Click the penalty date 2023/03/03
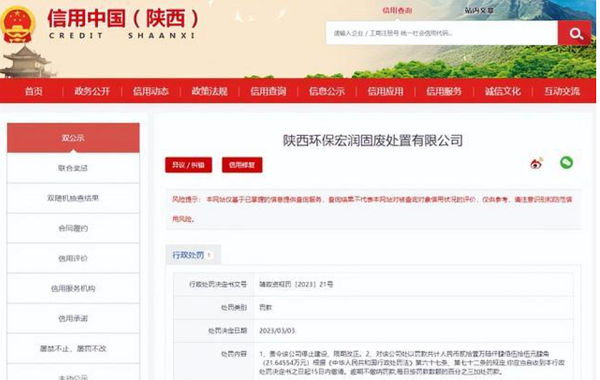The width and height of the screenshot is (600, 380). (x=277, y=331)
